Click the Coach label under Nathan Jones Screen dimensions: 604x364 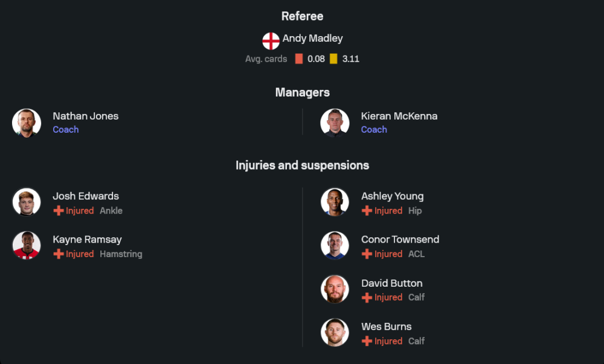(x=65, y=130)
